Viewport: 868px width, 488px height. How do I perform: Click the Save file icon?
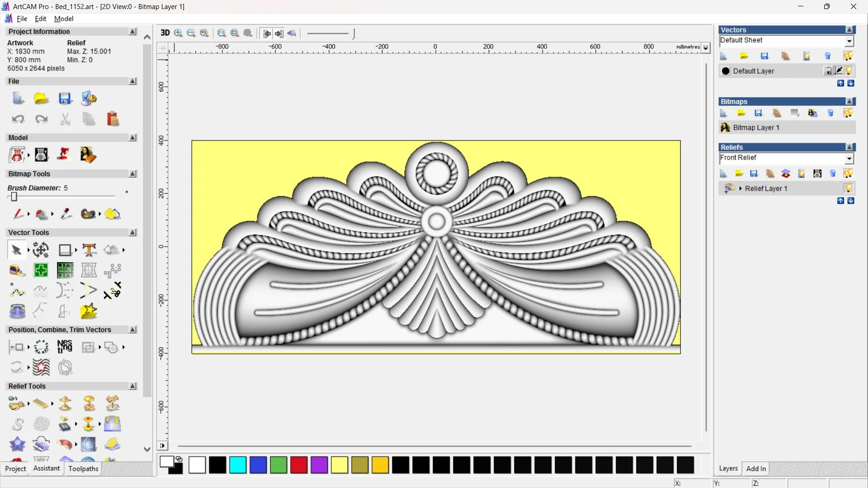click(65, 99)
